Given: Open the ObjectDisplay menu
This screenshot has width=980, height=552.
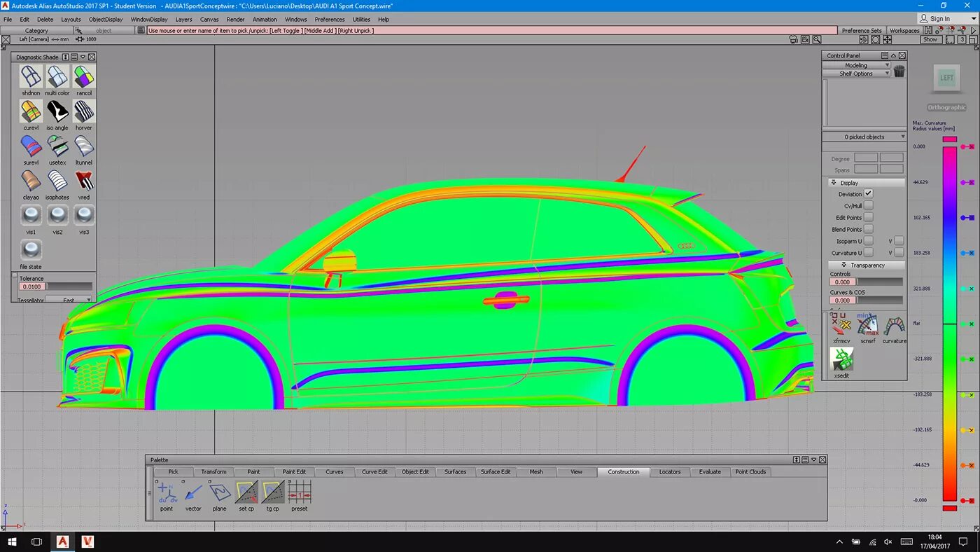Looking at the screenshot, I should (106, 20).
